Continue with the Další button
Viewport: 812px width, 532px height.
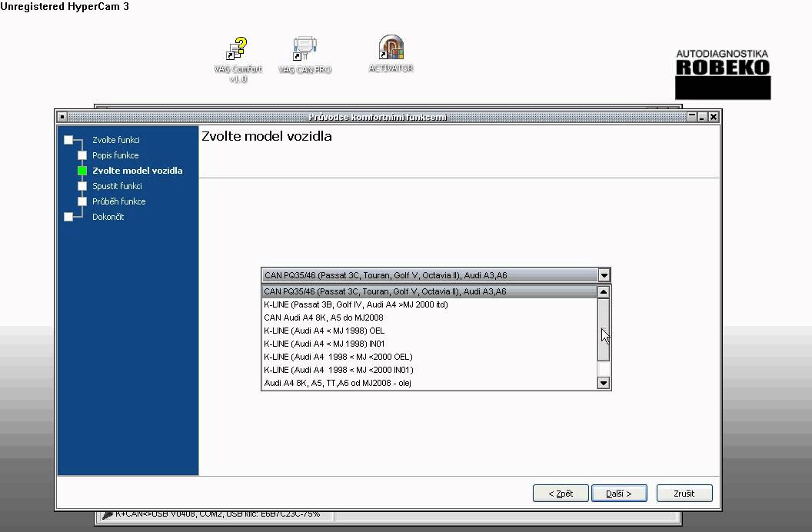coord(619,494)
